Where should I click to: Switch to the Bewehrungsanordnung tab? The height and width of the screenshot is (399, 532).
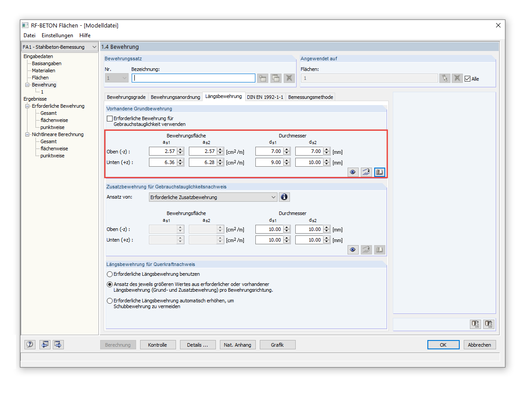[175, 97]
